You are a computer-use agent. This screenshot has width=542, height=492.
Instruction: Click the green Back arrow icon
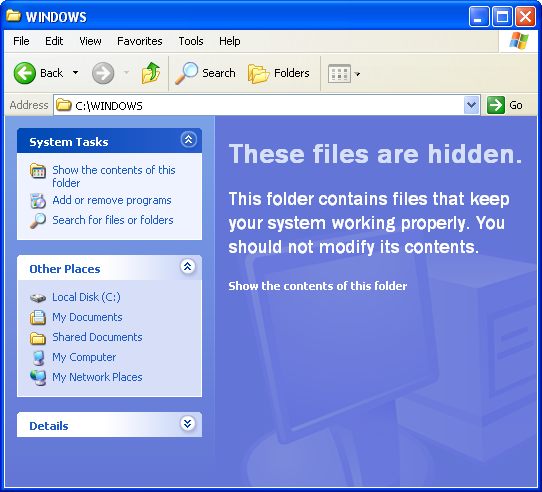point(25,73)
